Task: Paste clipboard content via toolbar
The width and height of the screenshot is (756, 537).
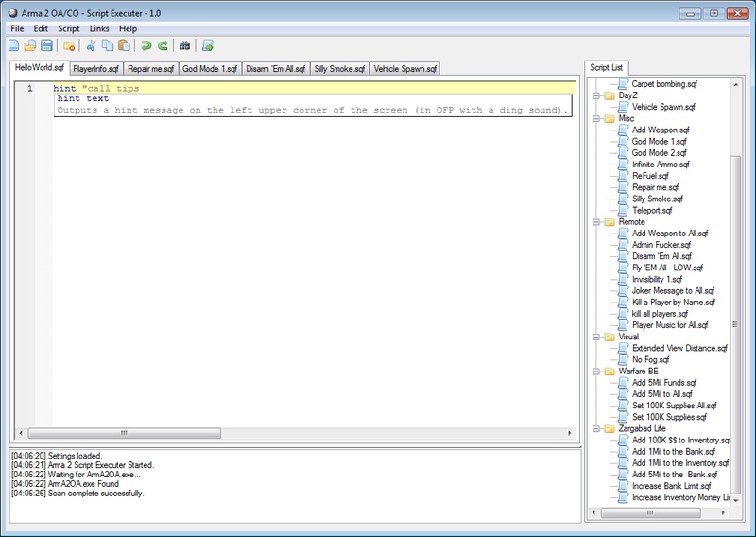Action: click(x=124, y=45)
